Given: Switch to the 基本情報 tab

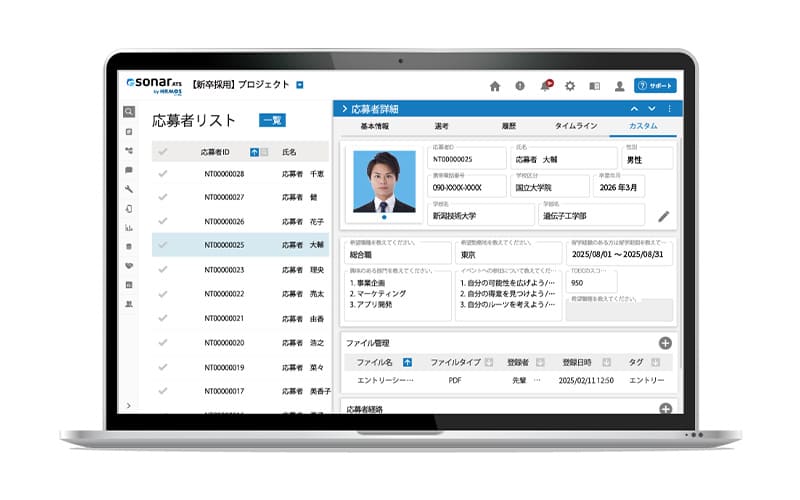Looking at the screenshot, I should click(374, 126).
